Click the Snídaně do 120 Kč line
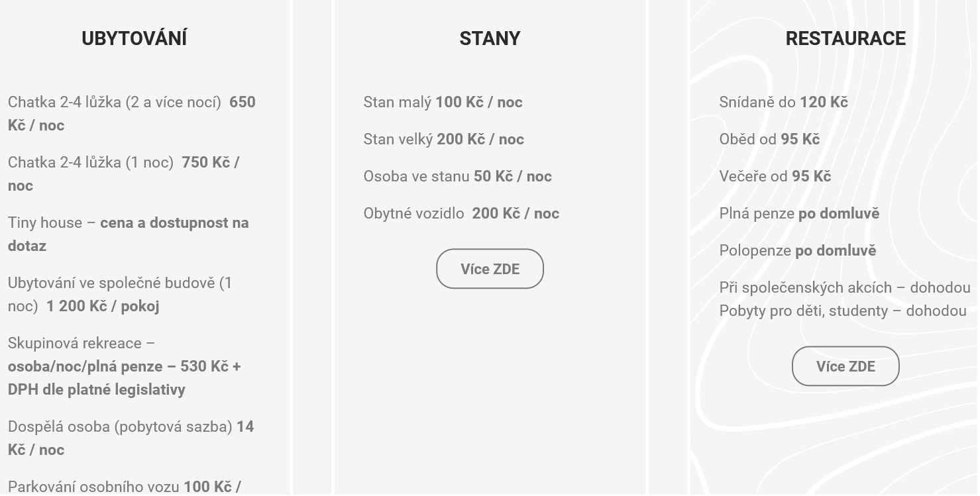 (x=783, y=102)
